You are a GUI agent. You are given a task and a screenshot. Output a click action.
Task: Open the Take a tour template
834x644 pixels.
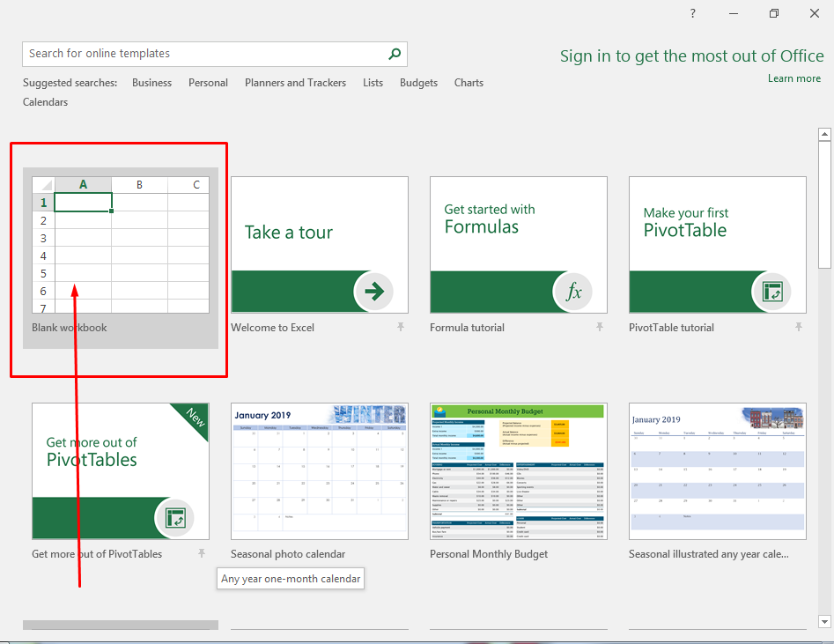tap(320, 245)
